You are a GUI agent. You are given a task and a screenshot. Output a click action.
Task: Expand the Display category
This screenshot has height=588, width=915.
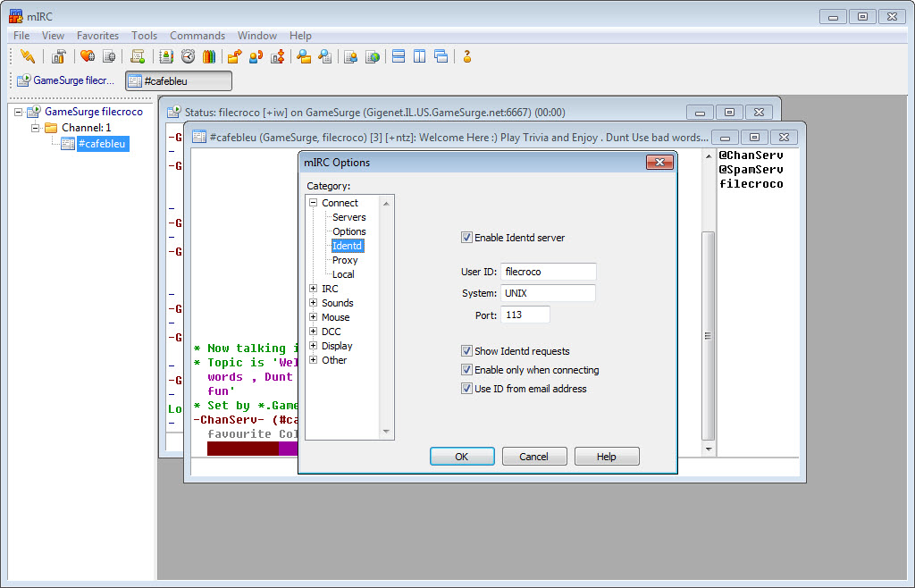pos(314,345)
